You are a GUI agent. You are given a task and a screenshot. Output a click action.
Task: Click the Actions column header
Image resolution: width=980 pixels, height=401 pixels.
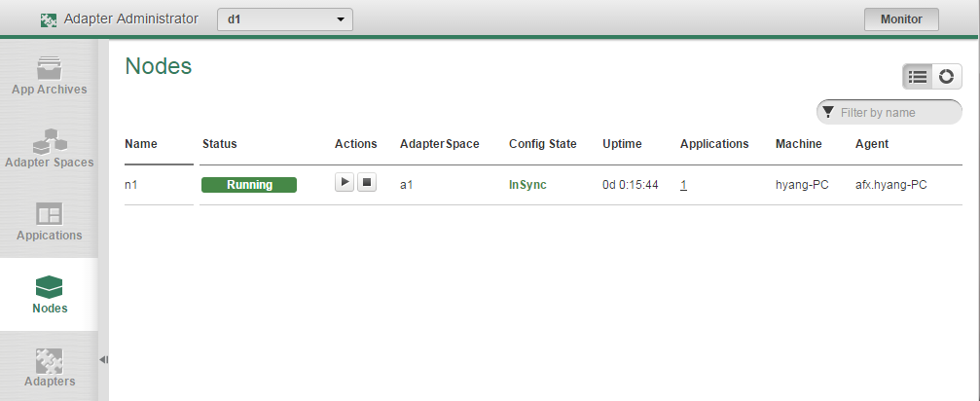coord(355,144)
